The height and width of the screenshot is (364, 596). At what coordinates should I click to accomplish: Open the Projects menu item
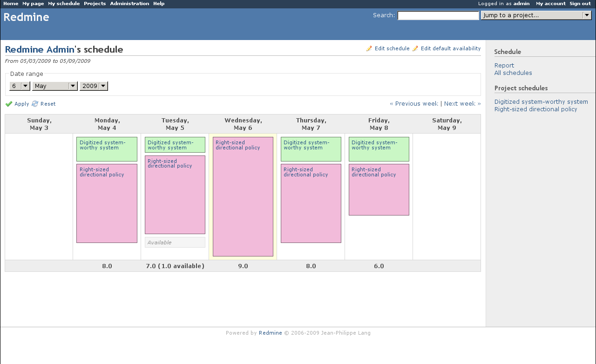95,4
